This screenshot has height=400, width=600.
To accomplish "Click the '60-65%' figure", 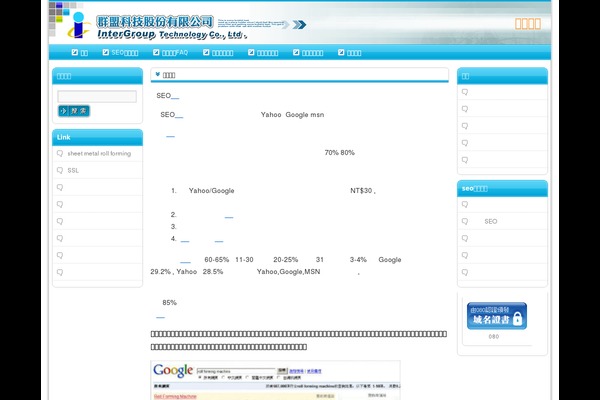I will coord(217,260).
